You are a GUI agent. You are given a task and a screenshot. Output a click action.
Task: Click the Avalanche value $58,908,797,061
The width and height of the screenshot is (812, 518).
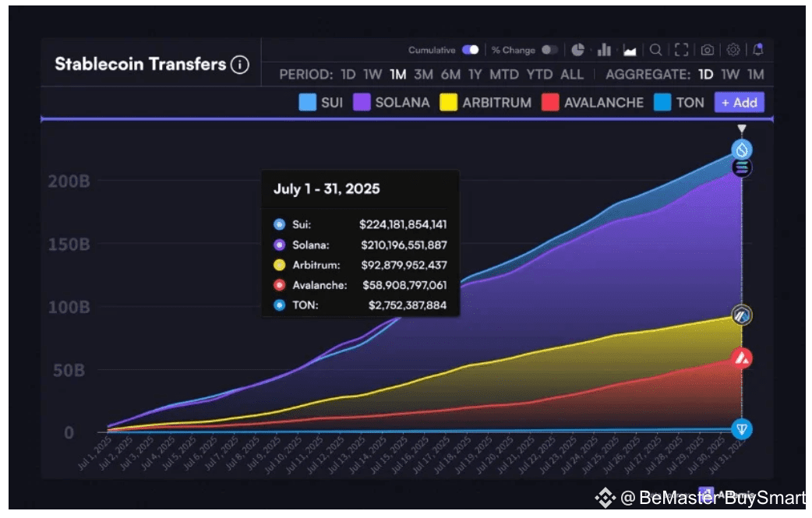click(404, 285)
